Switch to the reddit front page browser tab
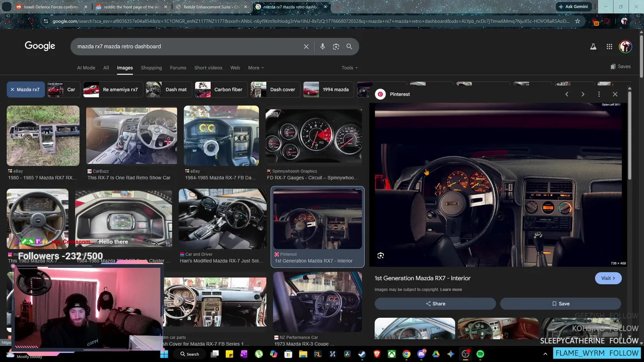Viewport: 644px width, 362px height. 130,7
